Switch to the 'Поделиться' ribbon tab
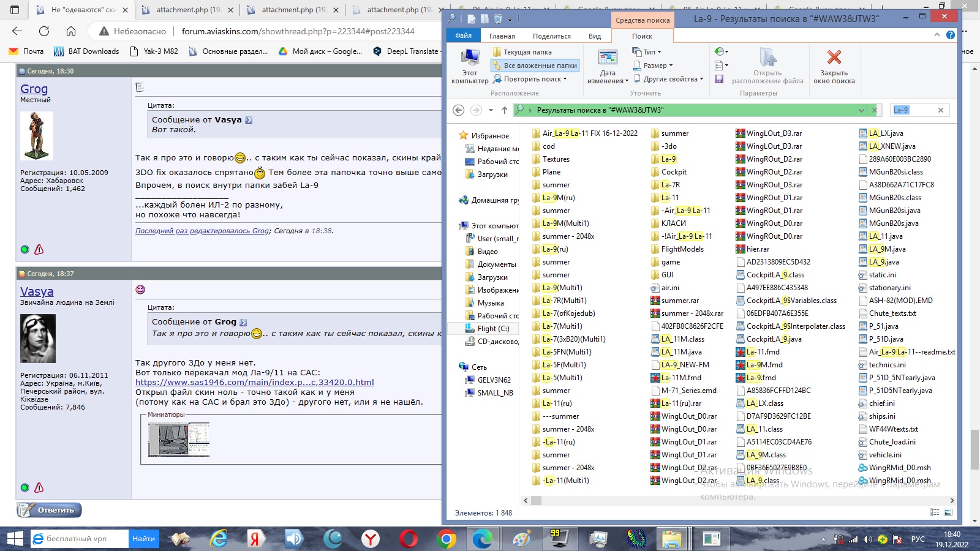This screenshot has width=980, height=551. [551, 36]
